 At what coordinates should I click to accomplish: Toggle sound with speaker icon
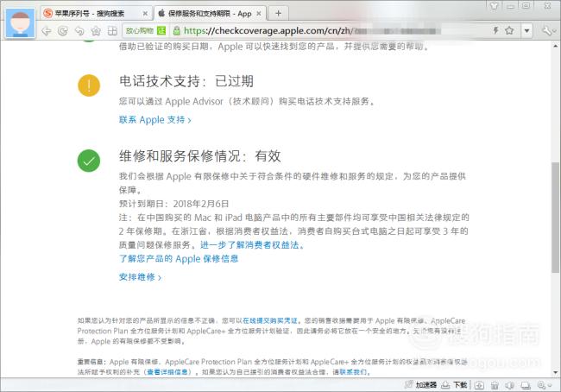[x=510, y=385]
